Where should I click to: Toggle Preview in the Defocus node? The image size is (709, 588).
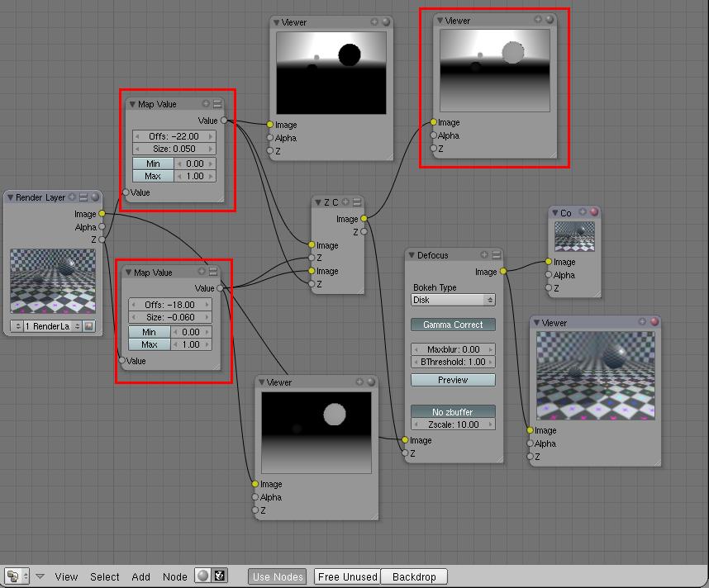[x=453, y=380]
